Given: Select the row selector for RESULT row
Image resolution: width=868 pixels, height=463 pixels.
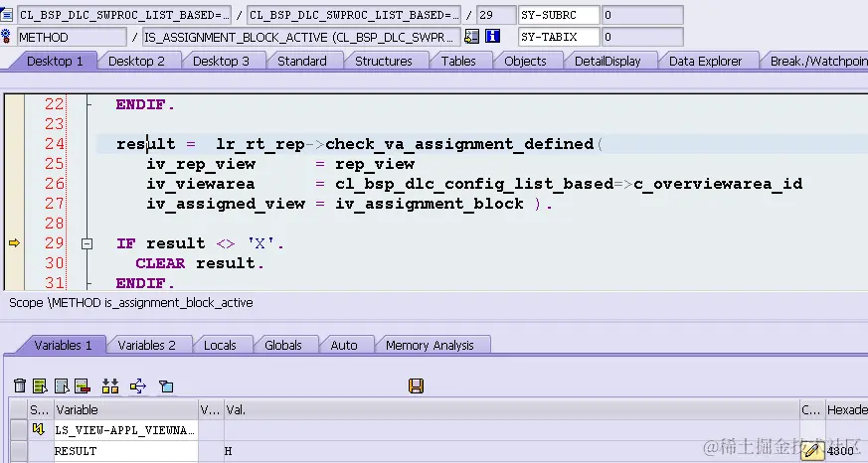Looking at the screenshot, I should click(x=18, y=451).
